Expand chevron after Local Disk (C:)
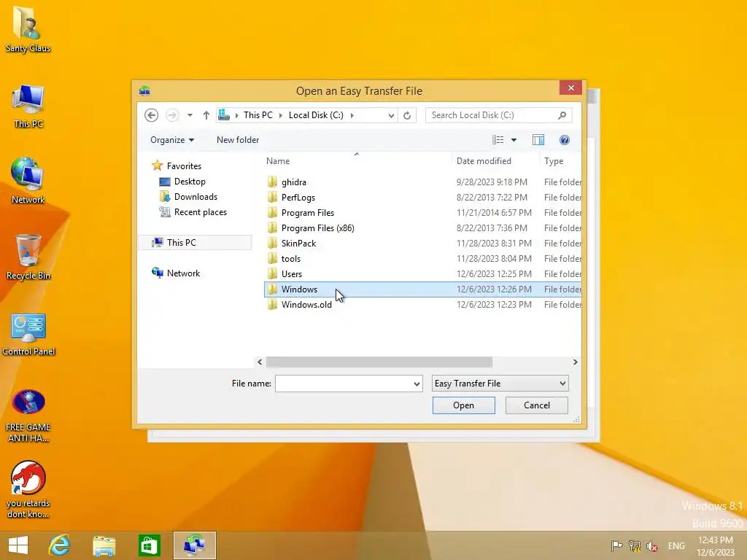Viewport: 747px width, 560px height. point(352,115)
